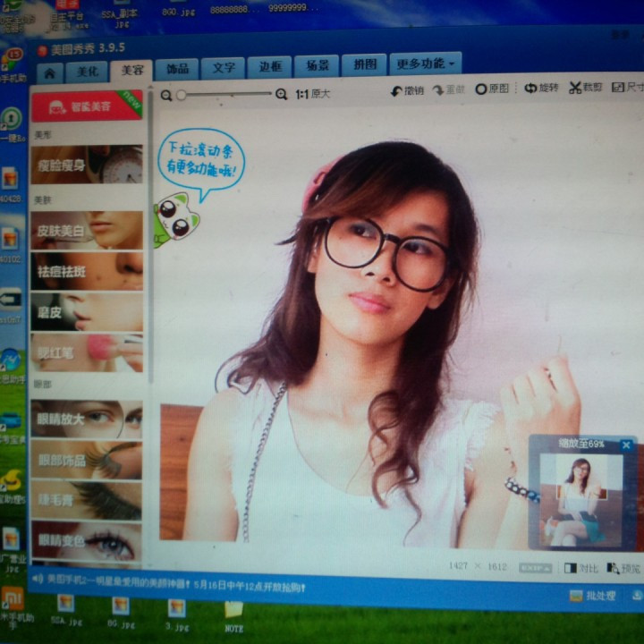The height and width of the screenshot is (644, 644).
Task: Click the zoom slider handle
Action: [182, 94]
